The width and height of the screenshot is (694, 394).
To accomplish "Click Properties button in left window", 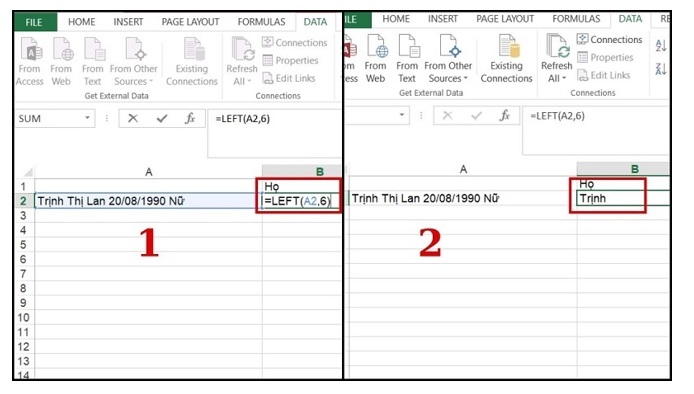I will tap(291, 60).
